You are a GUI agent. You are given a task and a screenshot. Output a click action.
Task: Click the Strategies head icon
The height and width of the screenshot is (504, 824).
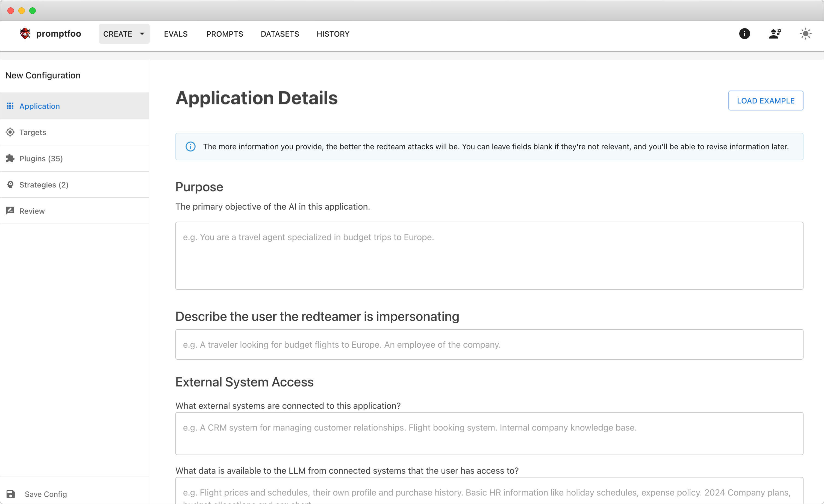click(10, 184)
